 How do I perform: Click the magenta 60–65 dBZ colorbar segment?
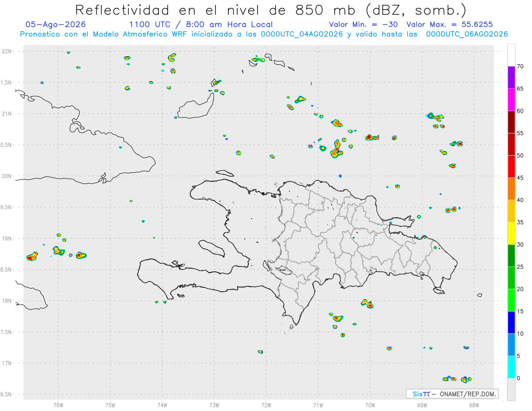pyautogui.click(x=511, y=100)
